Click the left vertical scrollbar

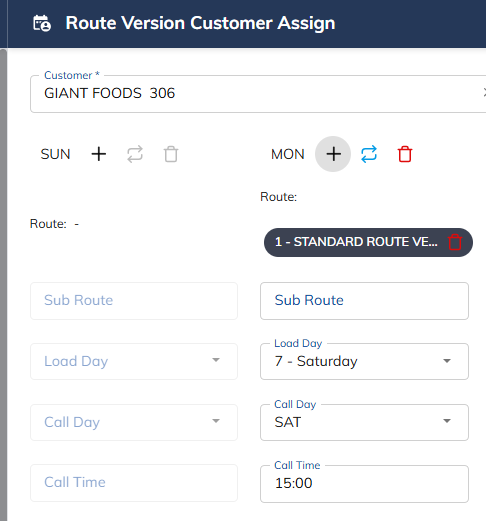pyautogui.click(x=3, y=285)
